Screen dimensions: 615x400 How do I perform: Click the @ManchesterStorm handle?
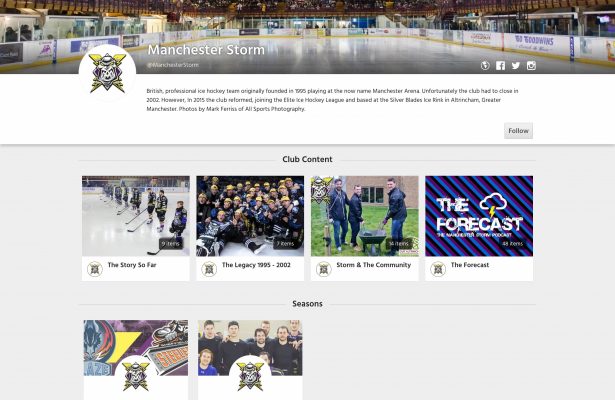pos(173,65)
